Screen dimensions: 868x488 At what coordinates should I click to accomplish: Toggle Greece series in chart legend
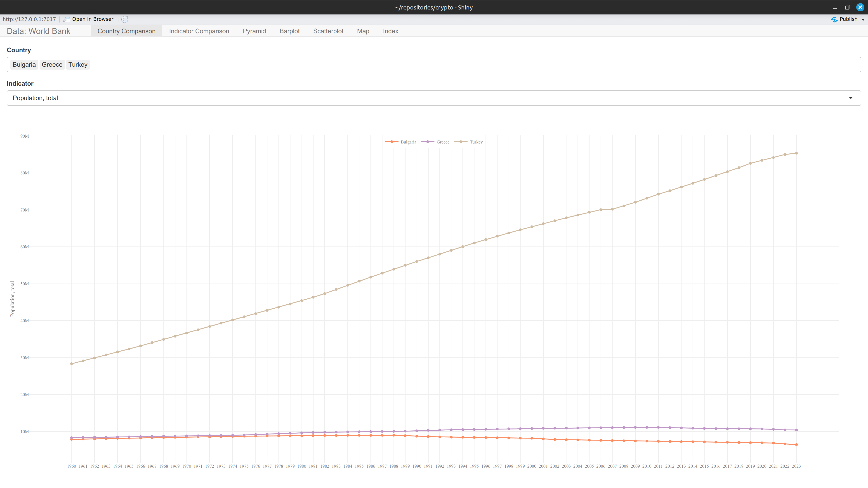point(435,142)
